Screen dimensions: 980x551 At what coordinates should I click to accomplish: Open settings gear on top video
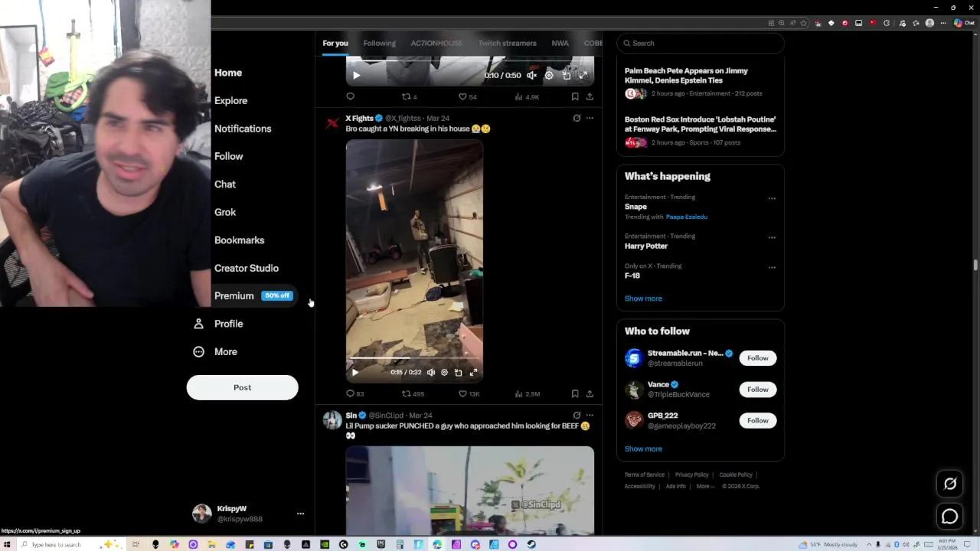pos(549,76)
